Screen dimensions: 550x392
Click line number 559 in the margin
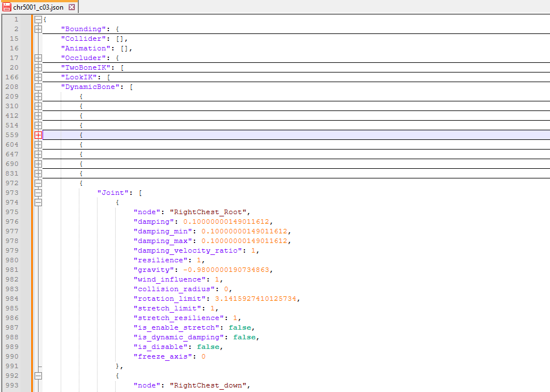[x=12, y=135]
